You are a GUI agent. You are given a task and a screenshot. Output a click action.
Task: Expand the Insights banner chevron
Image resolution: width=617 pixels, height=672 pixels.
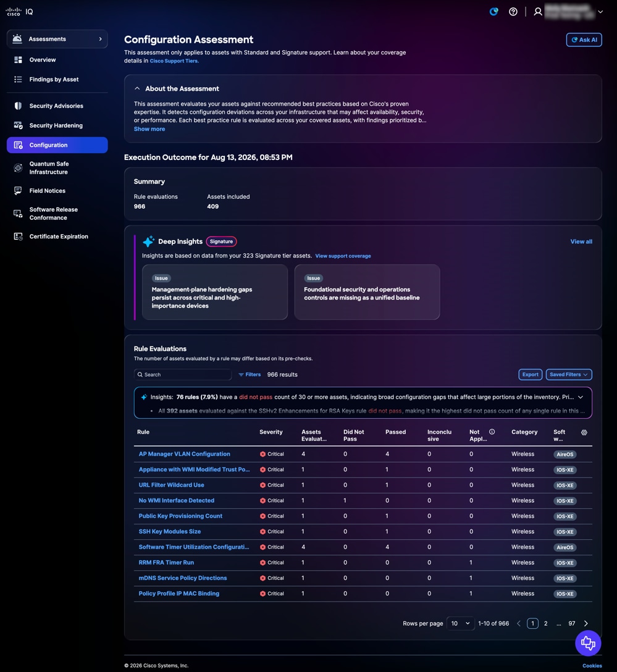[581, 397]
